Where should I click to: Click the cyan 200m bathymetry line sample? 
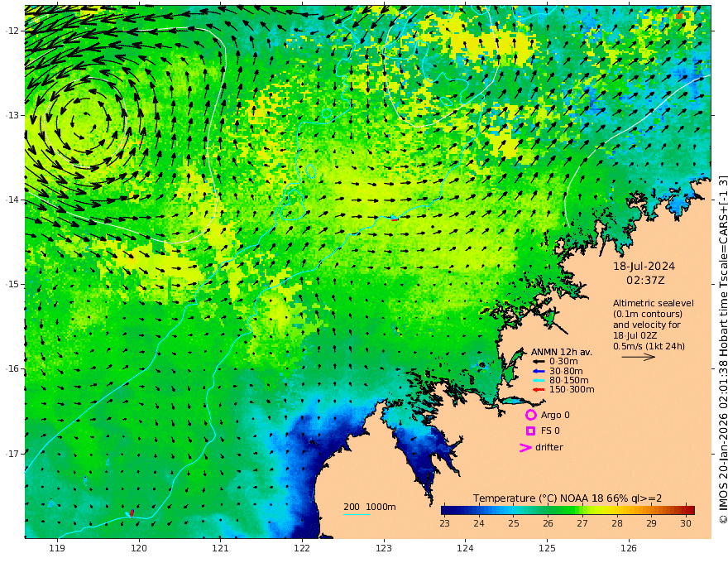[x=357, y=514]
